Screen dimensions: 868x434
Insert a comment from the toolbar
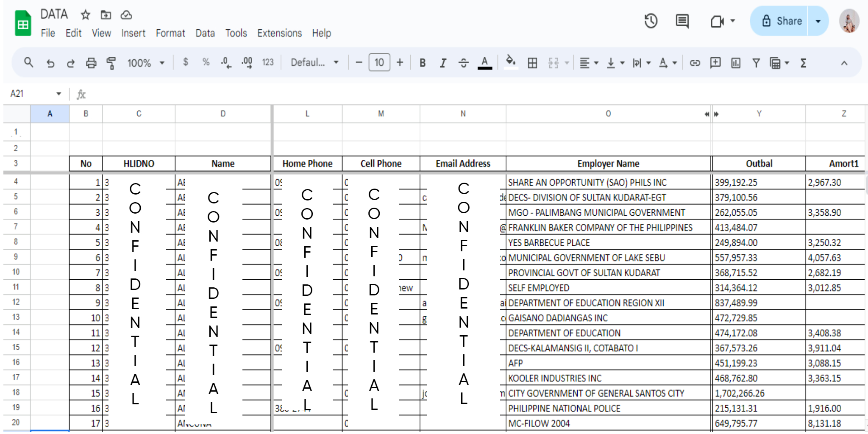715,63
